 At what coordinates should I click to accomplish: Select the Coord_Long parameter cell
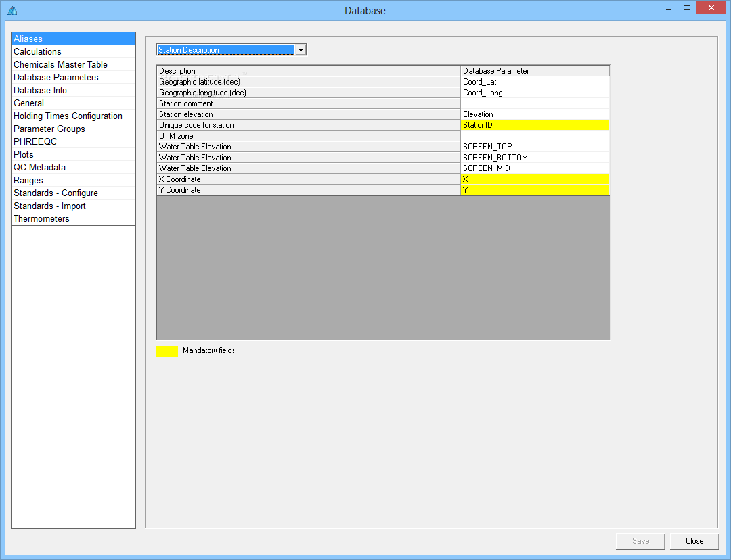pos(535,93)
